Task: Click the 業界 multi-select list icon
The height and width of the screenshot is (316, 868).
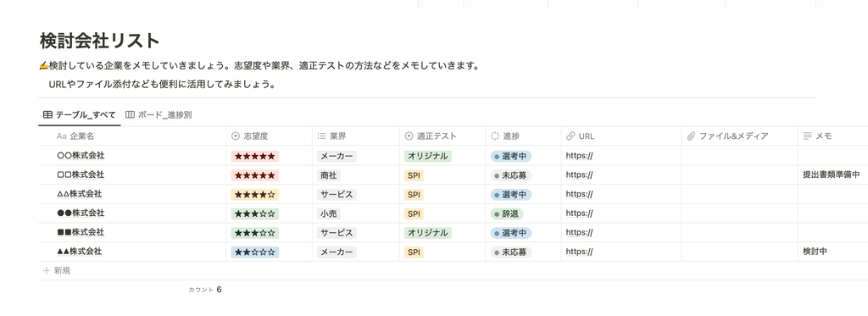Action: [x=321, y=136]
